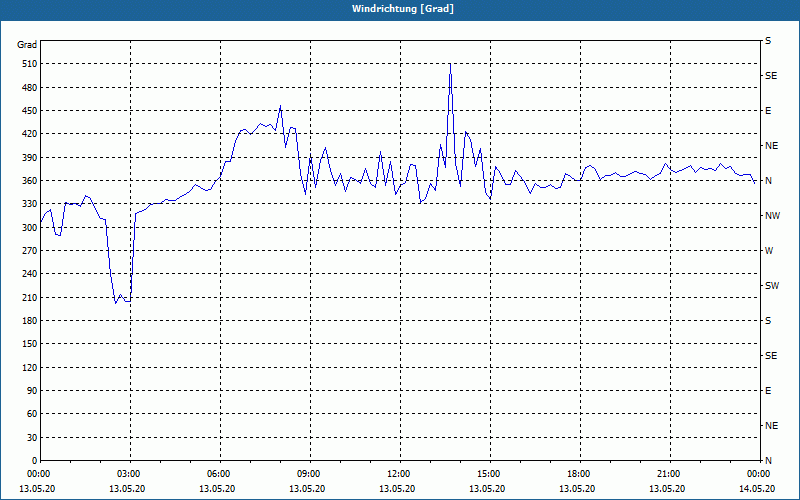Screen dimensions: 800x500
Task: Select the NW compass label on right axis
Action: coord(773,216)
